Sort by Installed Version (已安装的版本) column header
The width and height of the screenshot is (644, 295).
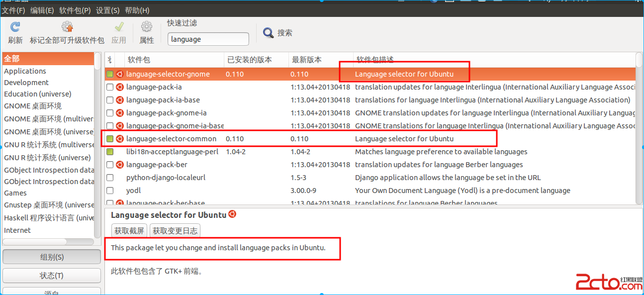(256, 60)
